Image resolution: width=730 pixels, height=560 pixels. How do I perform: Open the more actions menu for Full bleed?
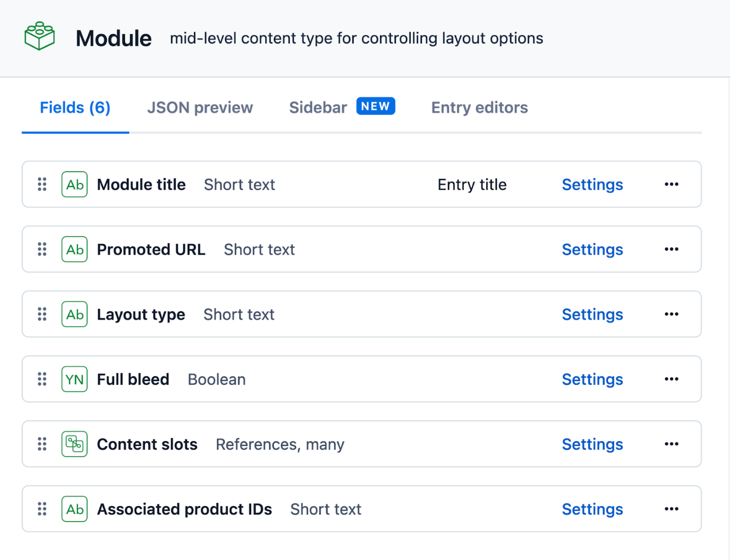[671, 379]
